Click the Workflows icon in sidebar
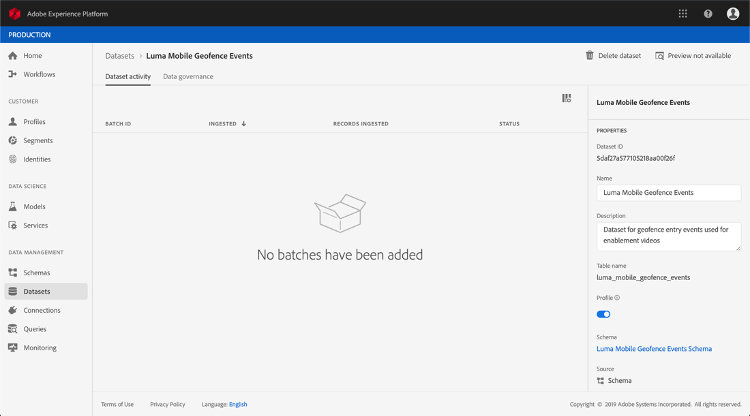Screen dimensions: 750x416 [13, 74]
